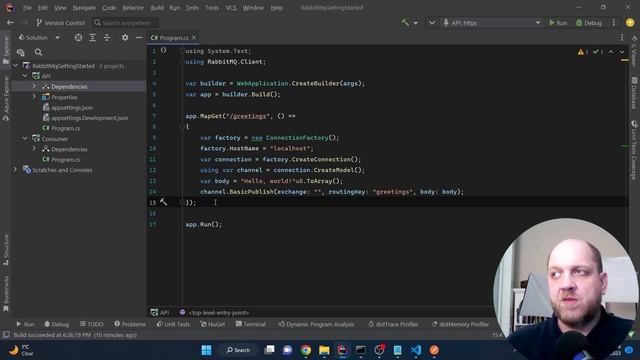Open the vertical three-dot menu beside Debug
This screenshot has height=360, width=640.
pos(613,23)
